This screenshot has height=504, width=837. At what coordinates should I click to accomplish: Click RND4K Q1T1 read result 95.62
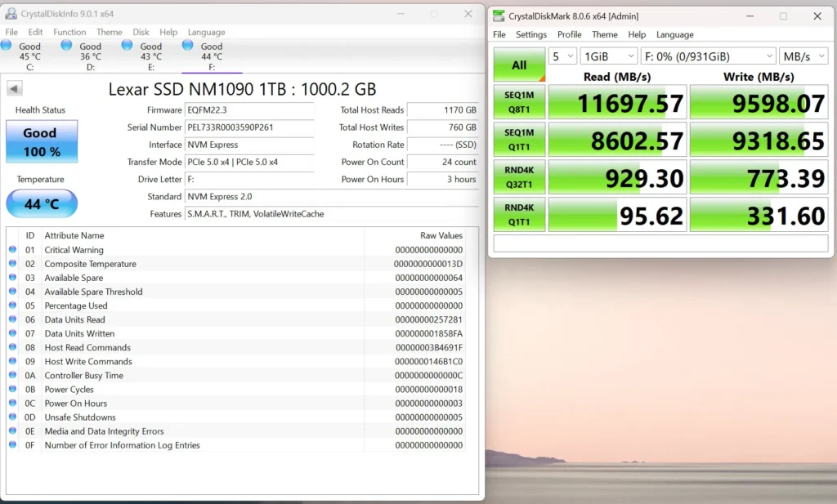click(617, 214)
